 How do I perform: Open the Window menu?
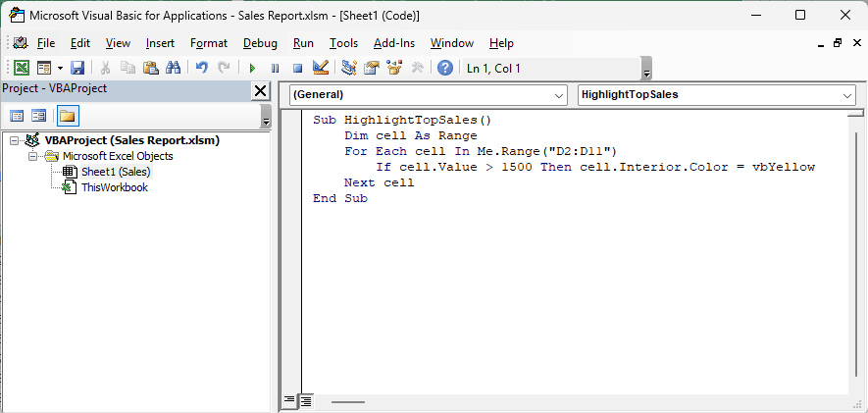(452, 43)
